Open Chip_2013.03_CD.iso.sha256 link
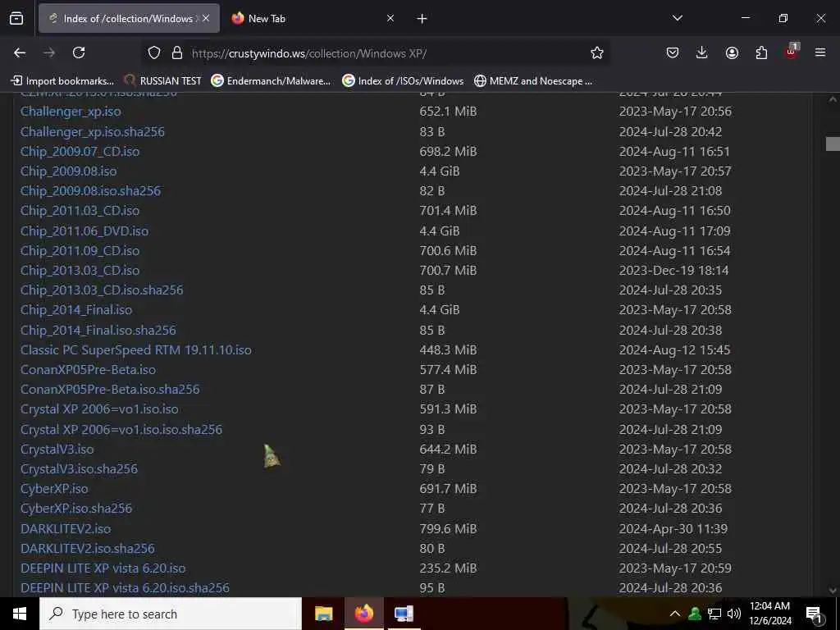Viewport: 840px width, 630px height. [102, 290]
